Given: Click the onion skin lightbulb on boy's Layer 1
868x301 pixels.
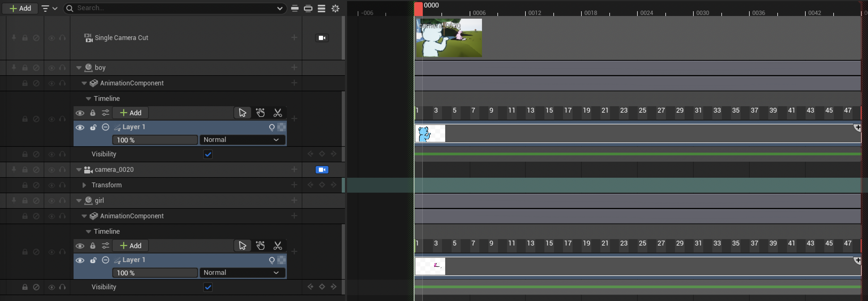Looking at the screenshot, I should tap(272, 128).
